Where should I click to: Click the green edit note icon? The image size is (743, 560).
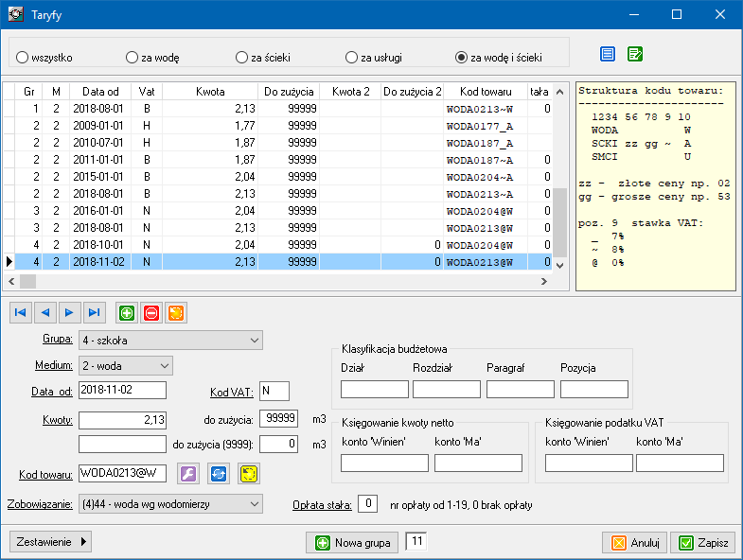(x=635, y=54)
